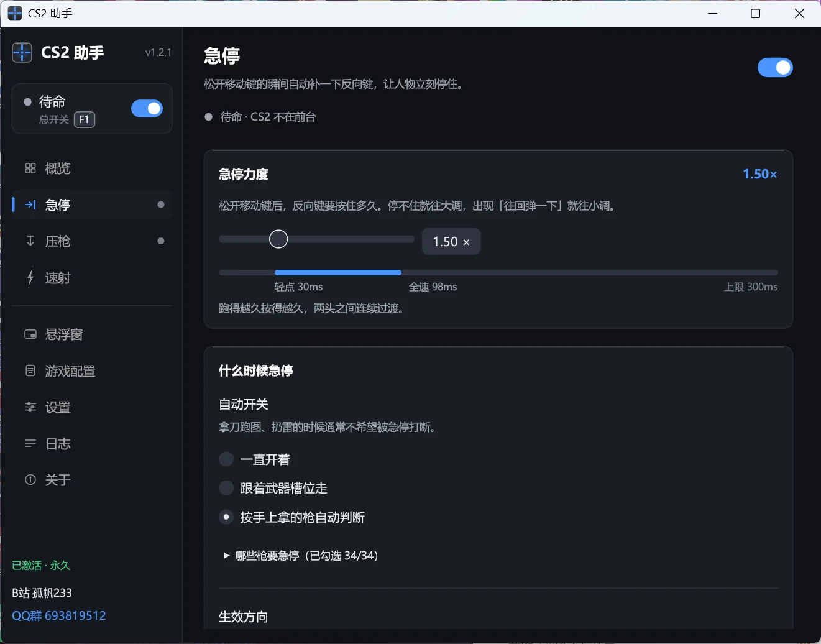
Task: Minimize the CS2 助手 window
Action: (713, 14)
